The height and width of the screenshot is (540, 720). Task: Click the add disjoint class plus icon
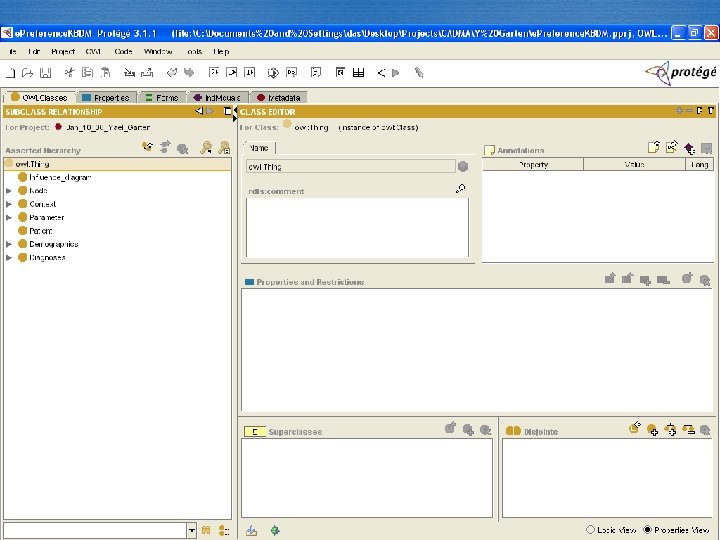652,430
